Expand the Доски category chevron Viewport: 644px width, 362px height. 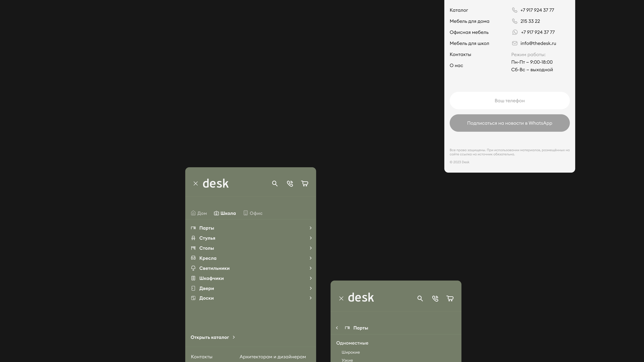point(311,298)
